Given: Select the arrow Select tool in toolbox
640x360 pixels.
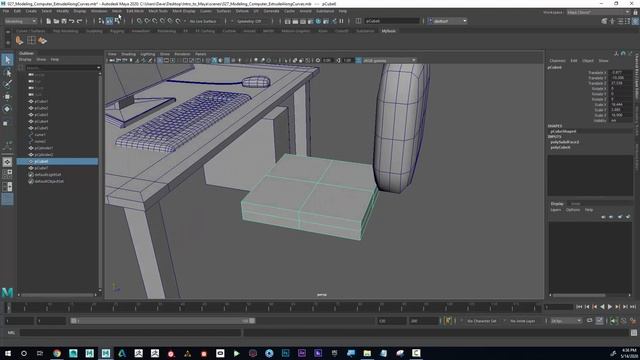Looking at the screenshot, I should pyautogui.click(x=7, y=60).
